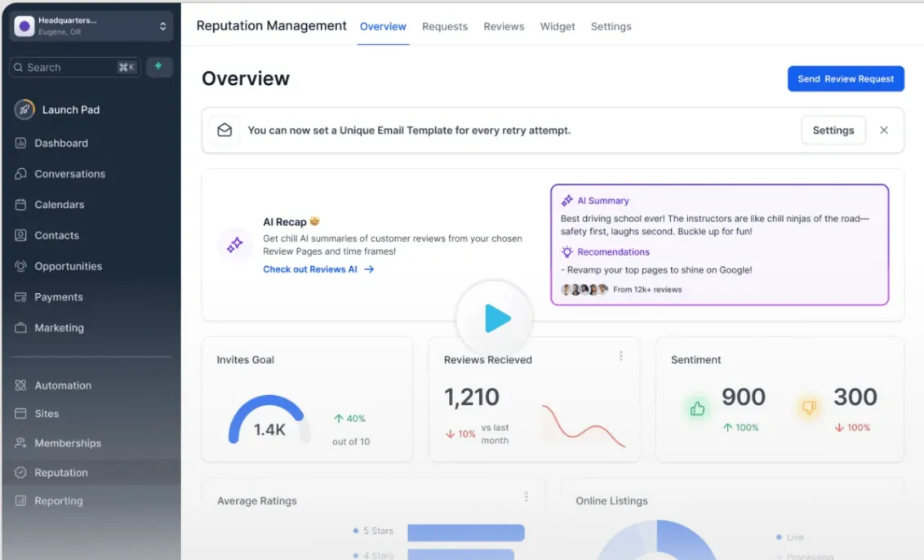Open the Reporting chart icon

click(20, 500)
